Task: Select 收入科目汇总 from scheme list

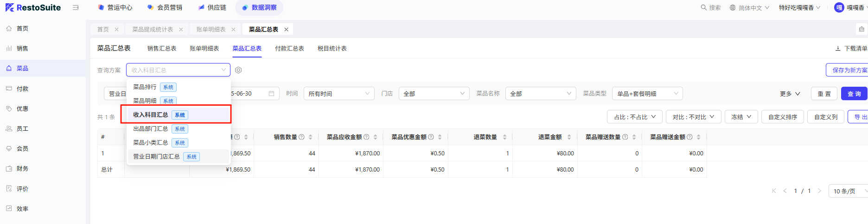Action: (151, 115)
